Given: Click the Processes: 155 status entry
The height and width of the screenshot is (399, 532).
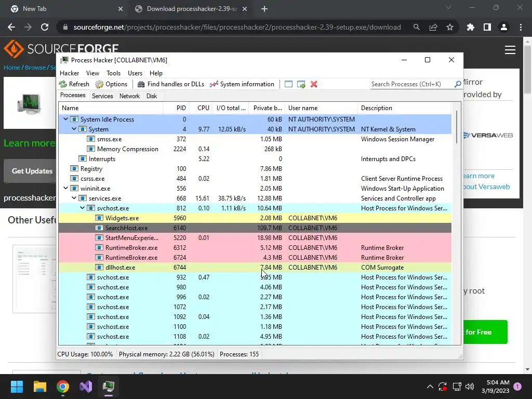Looking at the screenshot, I should coord(239,354).
